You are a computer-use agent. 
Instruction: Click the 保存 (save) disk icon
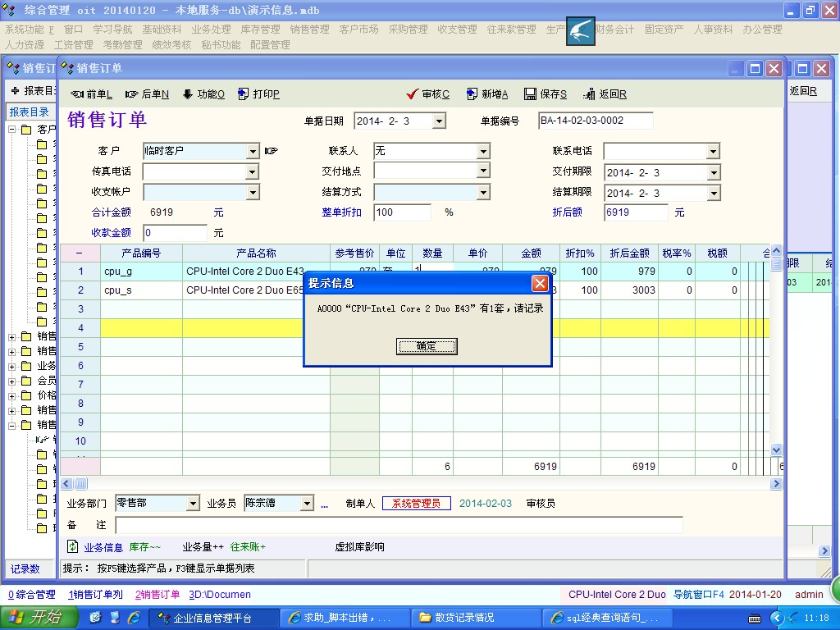pos(530,94)
